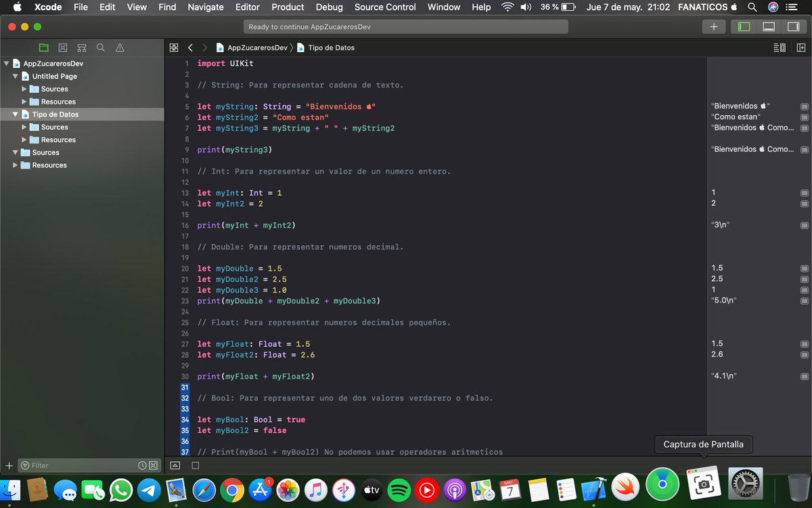Expand Resources under Untitled Page

(24, 102)
